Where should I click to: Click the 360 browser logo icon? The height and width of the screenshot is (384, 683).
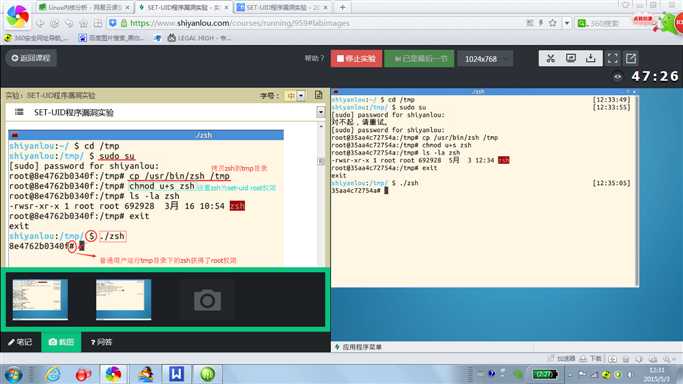pos(17,16)
